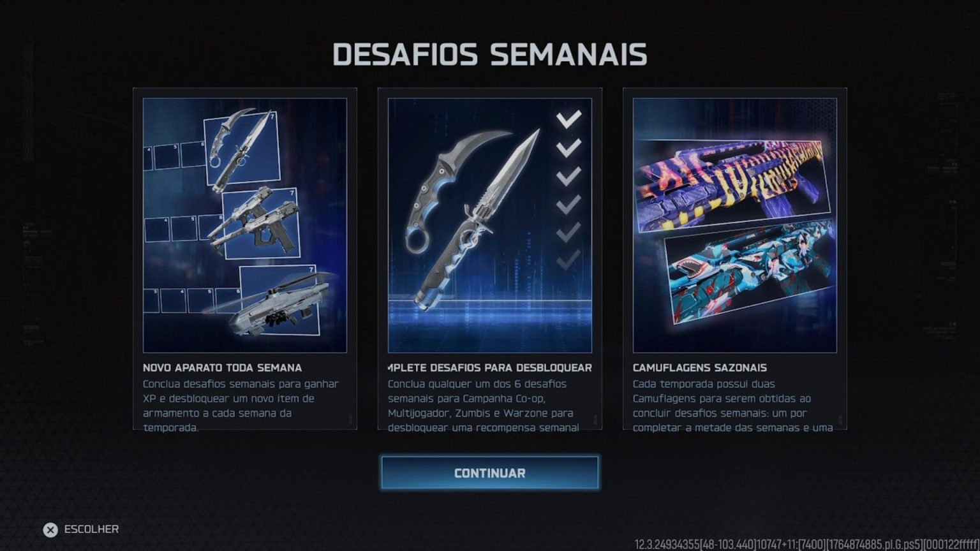The width and height of the screenshot is (980, 551).
Task: Open the Camuflagens Sazonais card title
Action: click(x=699, y=368)
